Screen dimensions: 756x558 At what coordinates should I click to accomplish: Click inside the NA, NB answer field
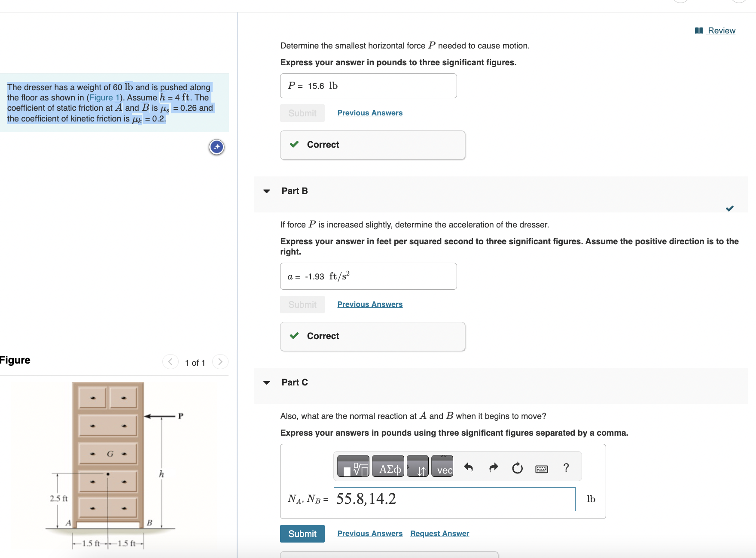tap(454, 499)
